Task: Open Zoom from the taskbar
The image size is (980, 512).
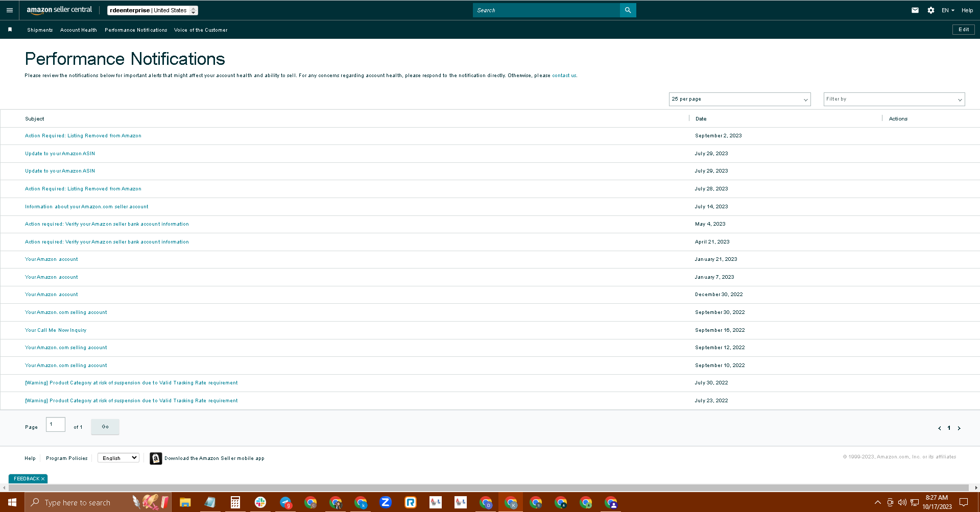Action: (x=386, y=502)
